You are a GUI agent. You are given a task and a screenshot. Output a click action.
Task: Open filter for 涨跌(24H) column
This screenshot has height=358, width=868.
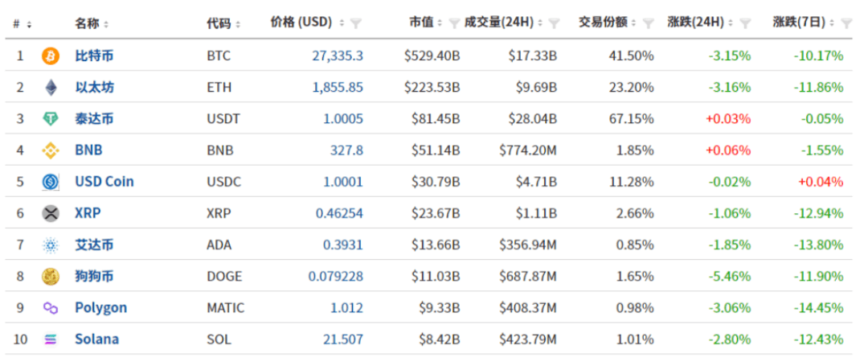point(744,23)
